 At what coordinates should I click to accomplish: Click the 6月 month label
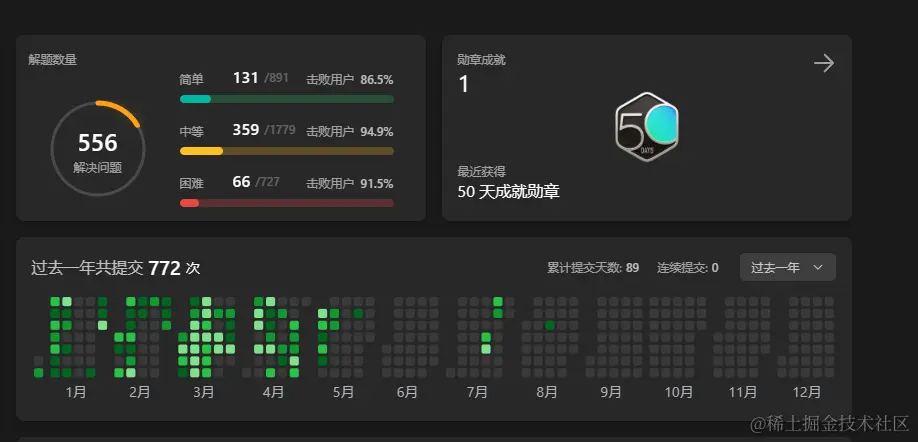[407, 392]
